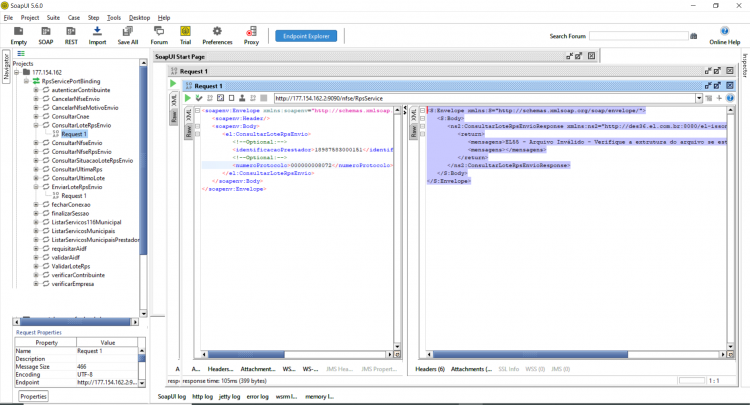Open the response Headers (6) tab
The width and height of the screenshot is (750, 405).
430,369
